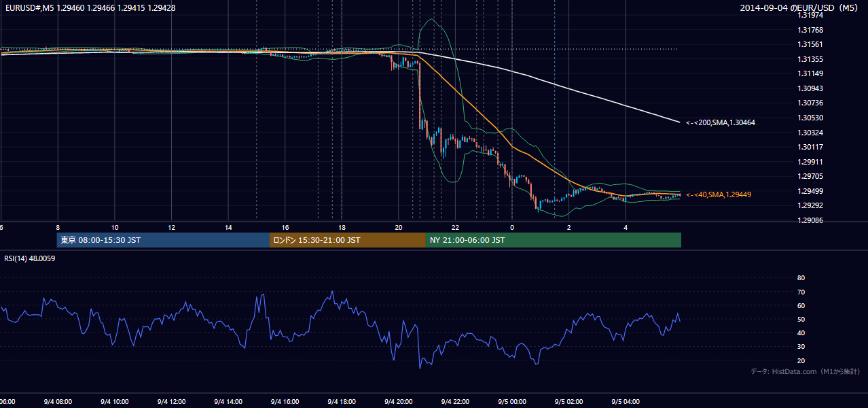Viewport: 868px width, 408px height.
Task: Click hour tick 18 on the price chart axis
Action: tap(342, 228)
